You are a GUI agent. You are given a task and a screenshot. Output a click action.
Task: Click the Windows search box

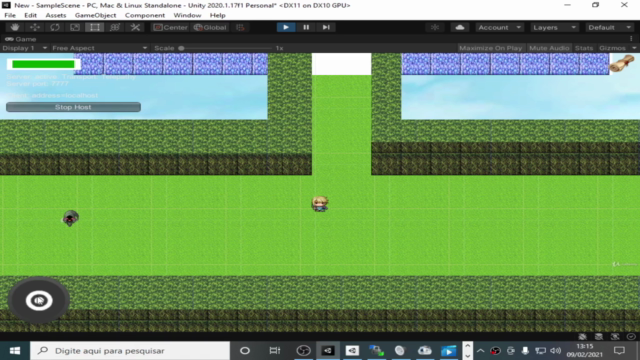pyautogui.click(x=130, y=351)
